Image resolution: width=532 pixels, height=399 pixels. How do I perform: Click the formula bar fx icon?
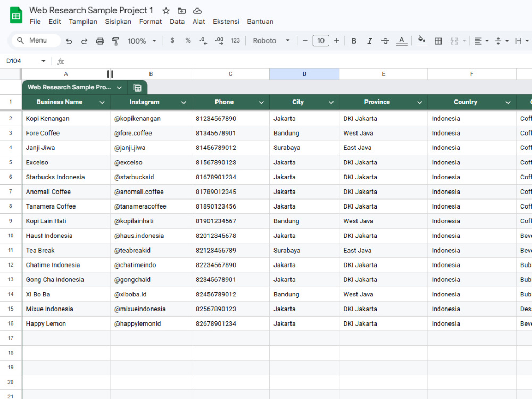[x=61, y=61]
